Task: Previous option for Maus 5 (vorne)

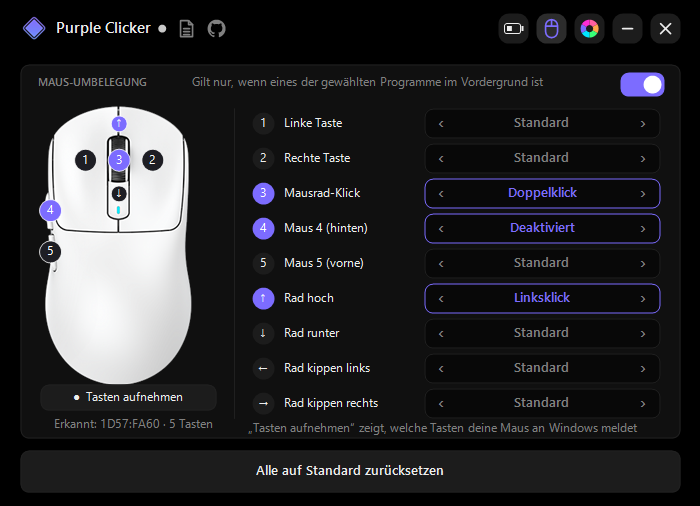Action: (441, 263)
